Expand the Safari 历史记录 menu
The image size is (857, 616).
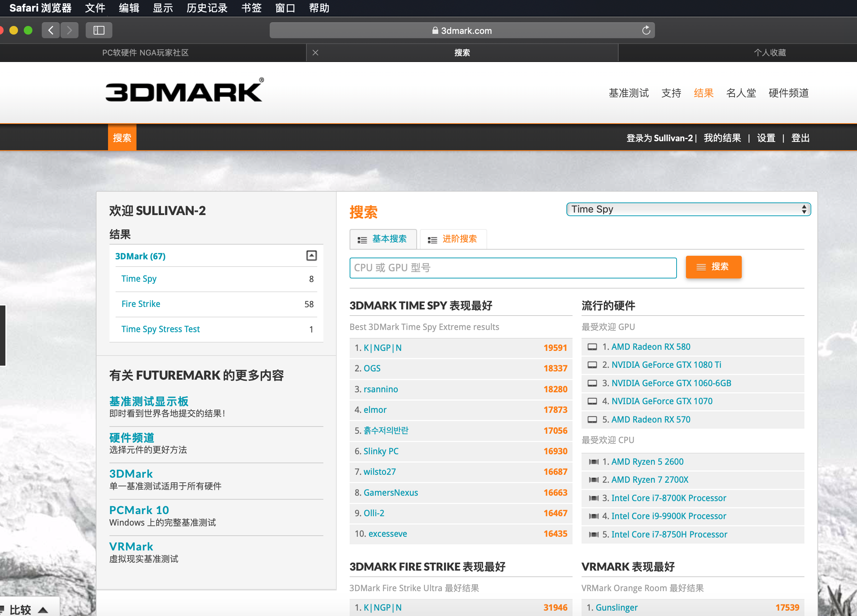[x=207, y=8]
